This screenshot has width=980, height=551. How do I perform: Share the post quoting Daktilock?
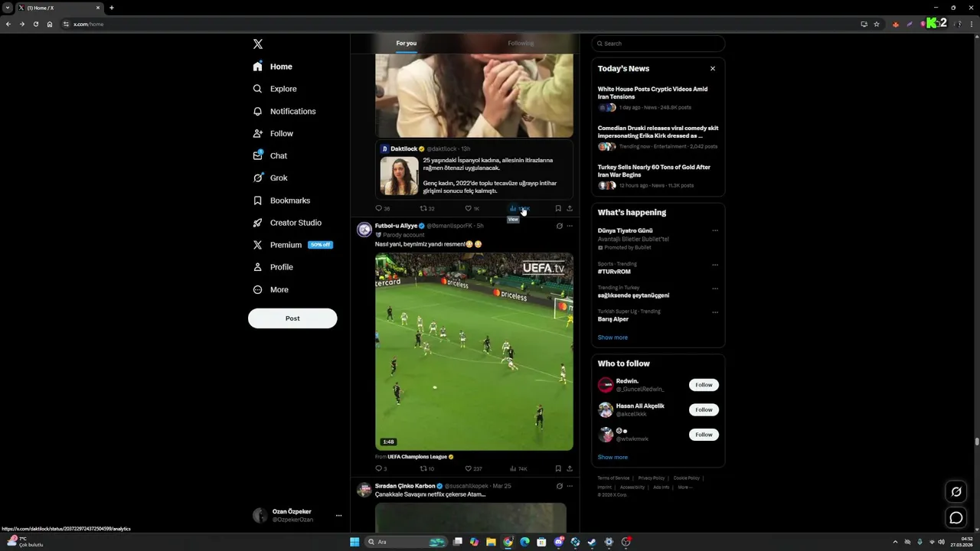[570, 208]
